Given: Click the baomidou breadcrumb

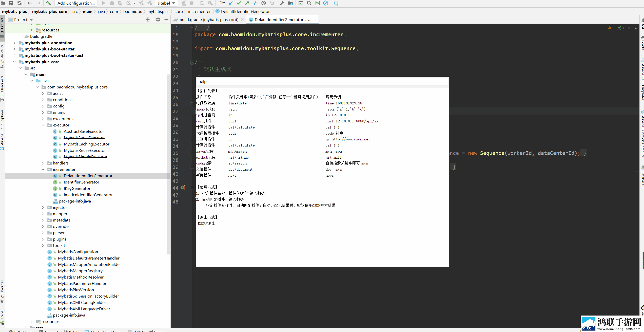Looking at the screenshot, I should (x=133, y=11).
